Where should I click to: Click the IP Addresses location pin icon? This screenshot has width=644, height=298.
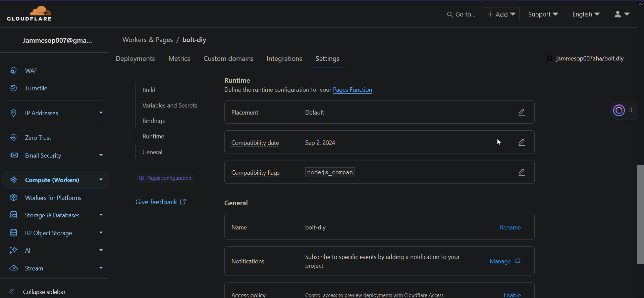tap(13, 113)
